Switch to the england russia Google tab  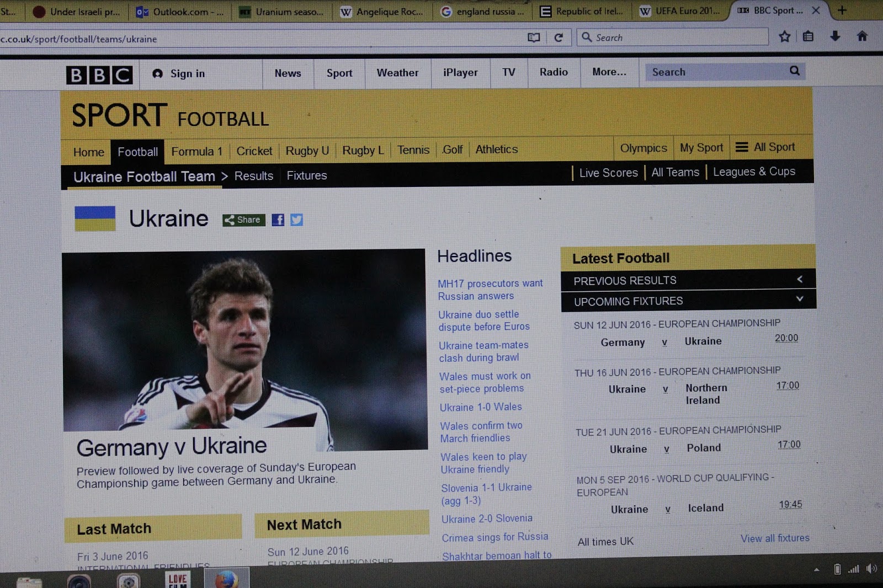482,12
